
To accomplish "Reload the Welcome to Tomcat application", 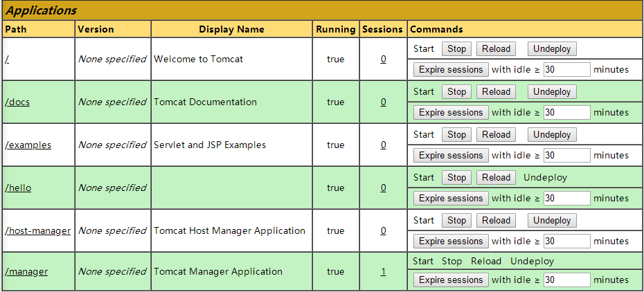I will (496, 49).
